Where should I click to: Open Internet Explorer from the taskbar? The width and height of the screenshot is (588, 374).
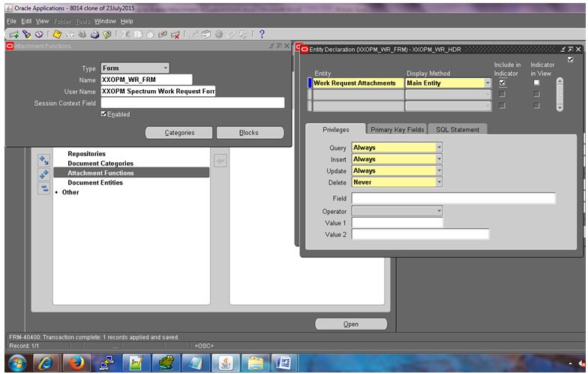point(46,363)
